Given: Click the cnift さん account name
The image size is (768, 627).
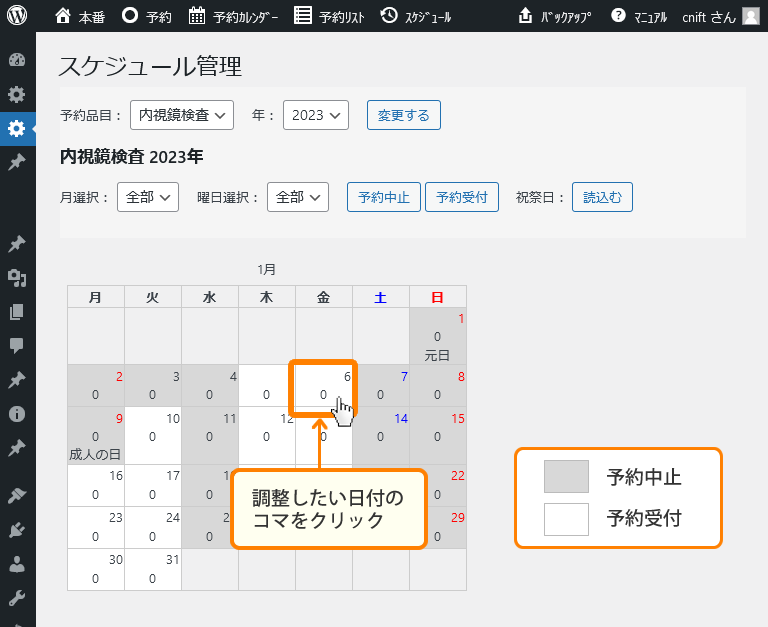Looking at the screenshot, I should tap(709, 17).
